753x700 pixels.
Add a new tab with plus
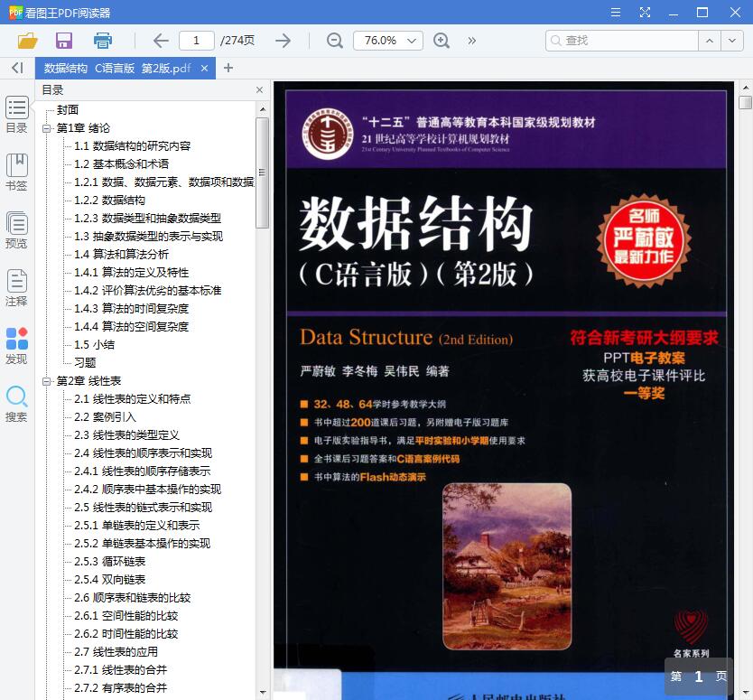(228, 69)
